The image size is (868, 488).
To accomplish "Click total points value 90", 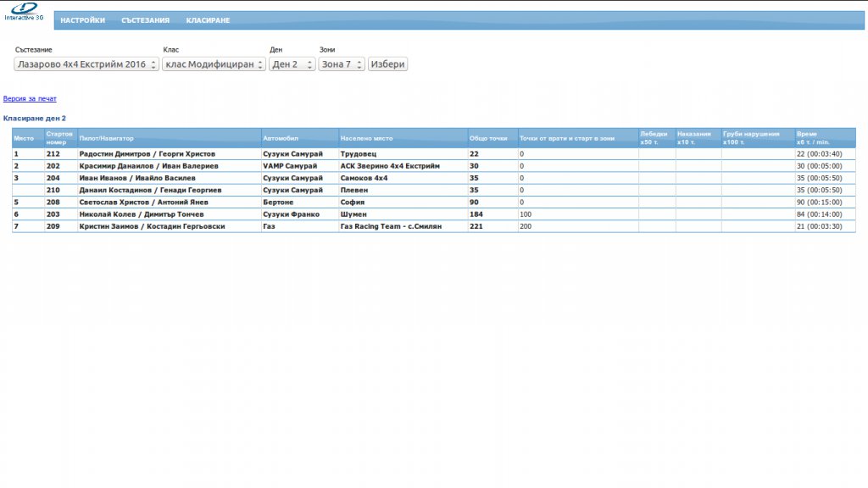I will 474,202.
